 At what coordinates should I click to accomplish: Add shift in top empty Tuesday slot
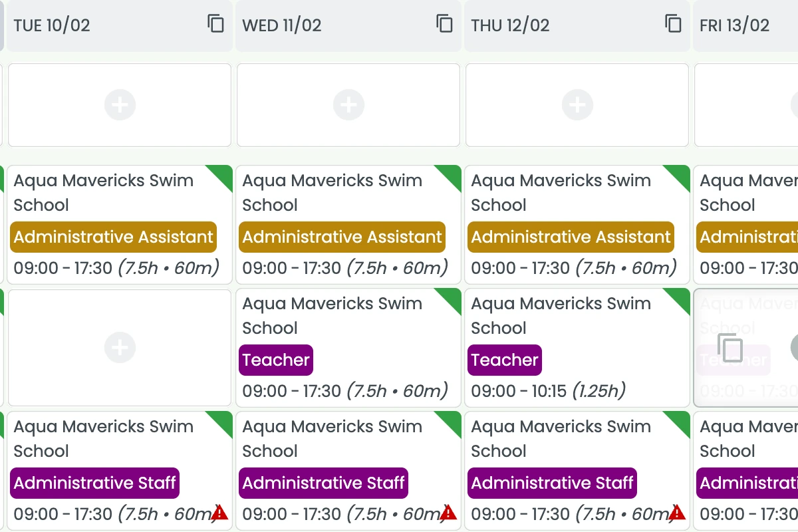coord(120,105)
